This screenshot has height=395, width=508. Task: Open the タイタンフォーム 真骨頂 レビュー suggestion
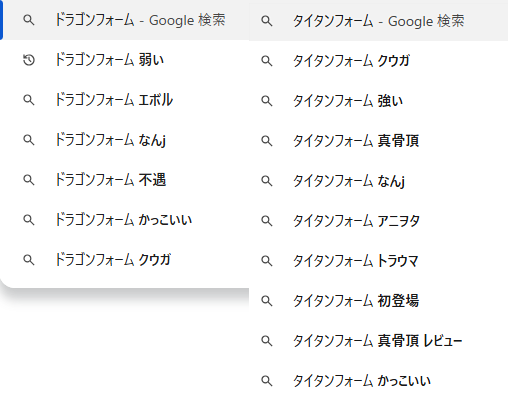click(378, 341)
